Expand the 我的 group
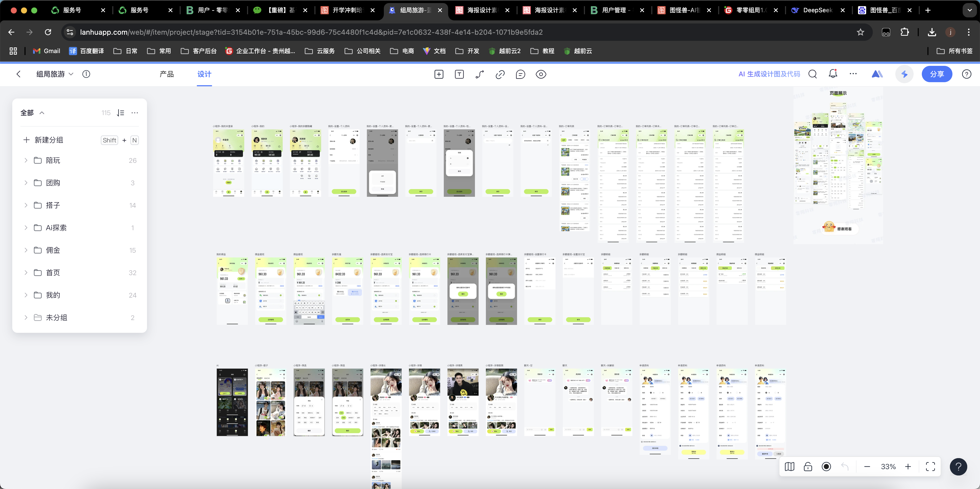Viewport: 980px width, 489px height. tap(26, 295)
